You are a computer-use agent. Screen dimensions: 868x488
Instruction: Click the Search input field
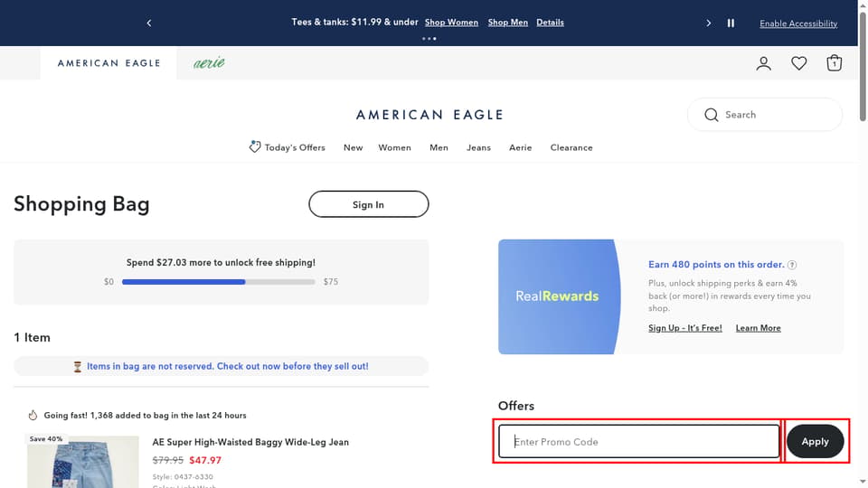pos(765,115)
